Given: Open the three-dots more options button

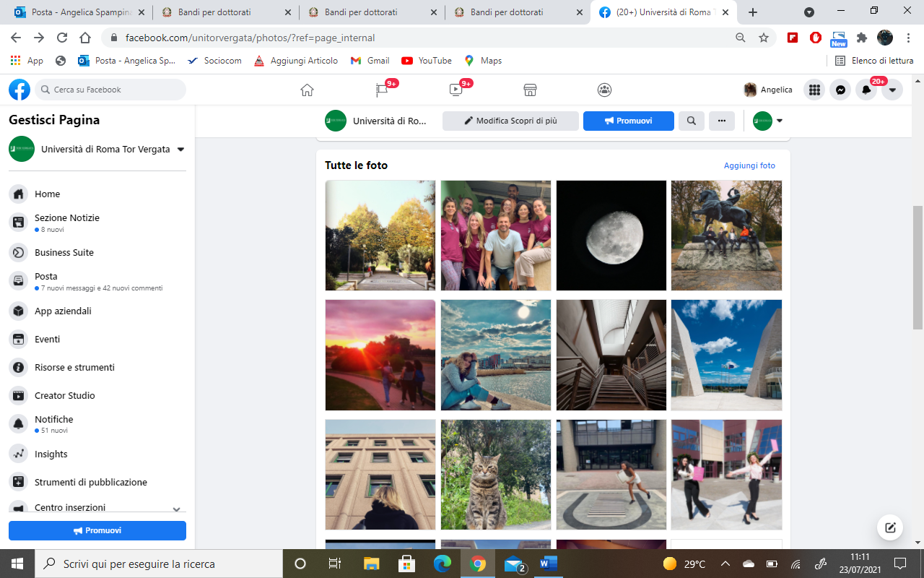Looking at the screenshot, I should pyautogui.click(x=721, y=121).
